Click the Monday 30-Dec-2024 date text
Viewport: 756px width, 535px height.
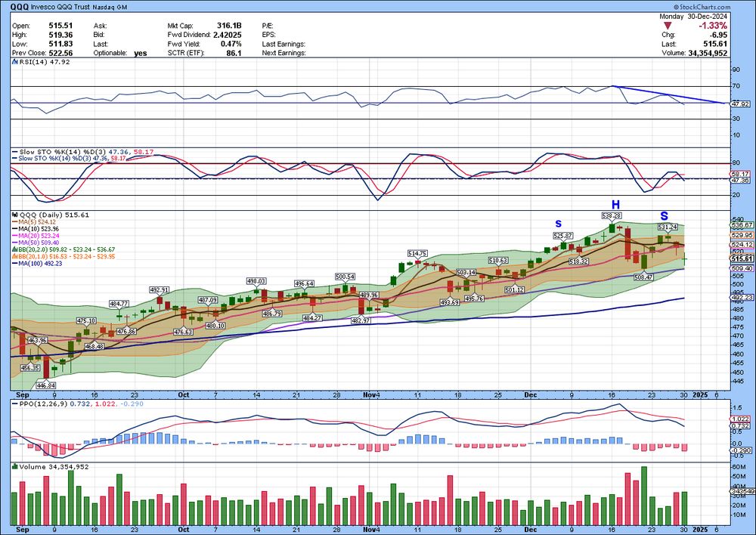click(693, 17)
